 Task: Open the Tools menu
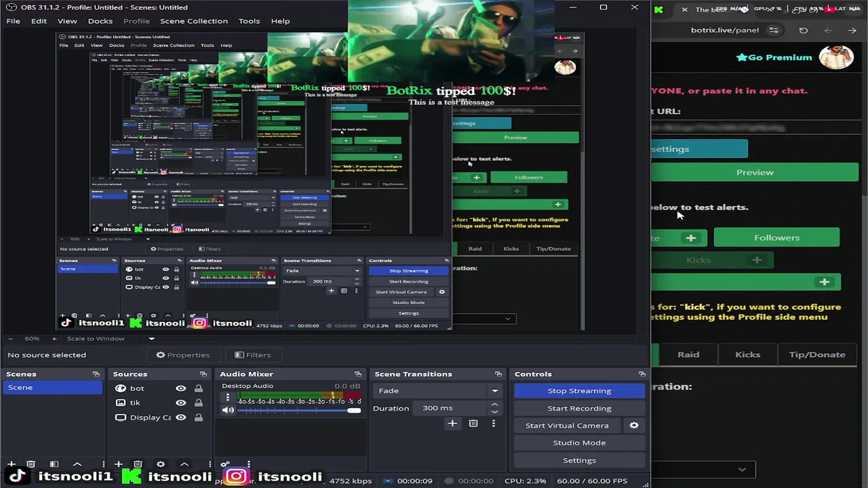(x=249, y=21)
